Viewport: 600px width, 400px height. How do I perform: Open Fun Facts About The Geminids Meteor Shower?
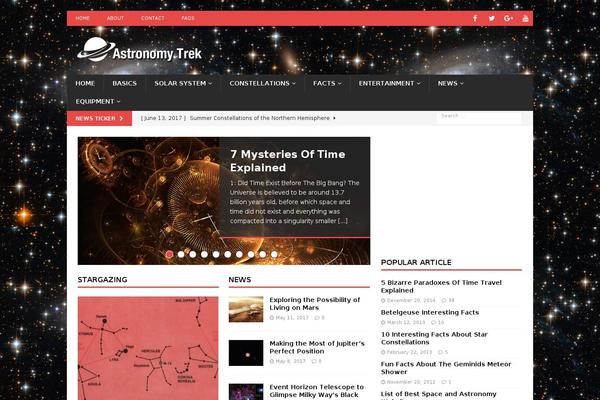pyautogui.click(x=446, y=368)
